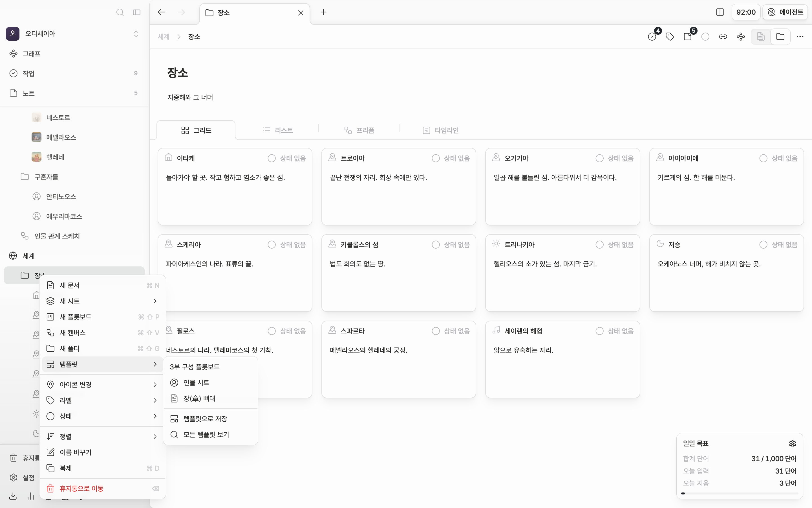
Task: Pick the 3부 구성 플롯보드 template
Action: click(210, 367)
